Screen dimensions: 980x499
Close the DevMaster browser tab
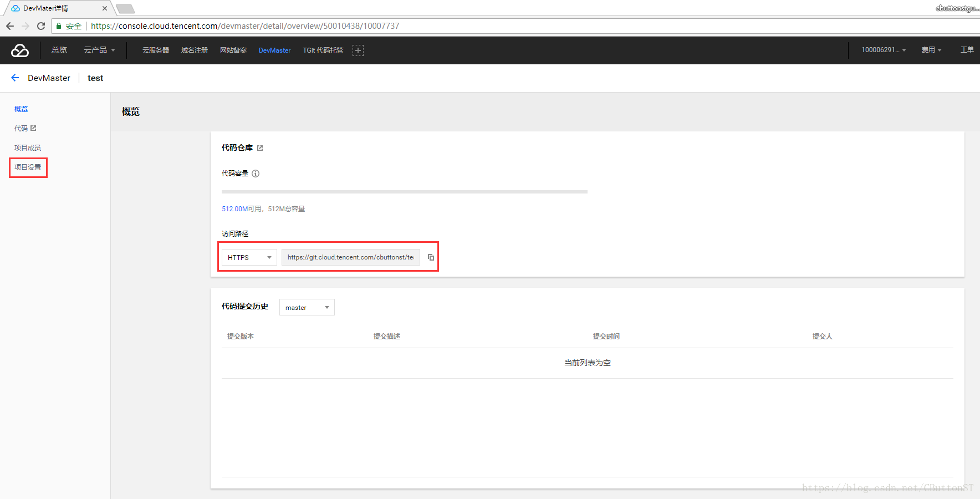point(105,8)
